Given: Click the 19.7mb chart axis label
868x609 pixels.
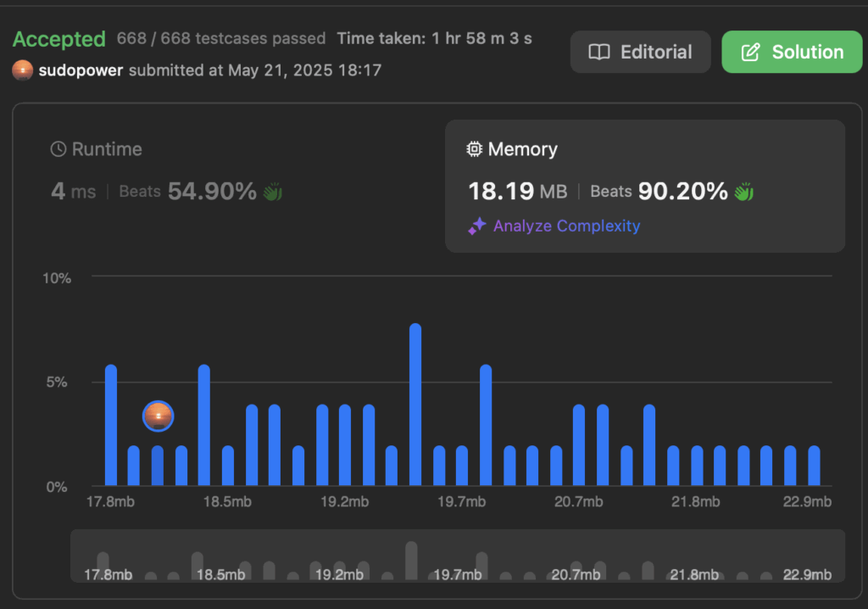Looking at the screenshot, I should point(462,501).
